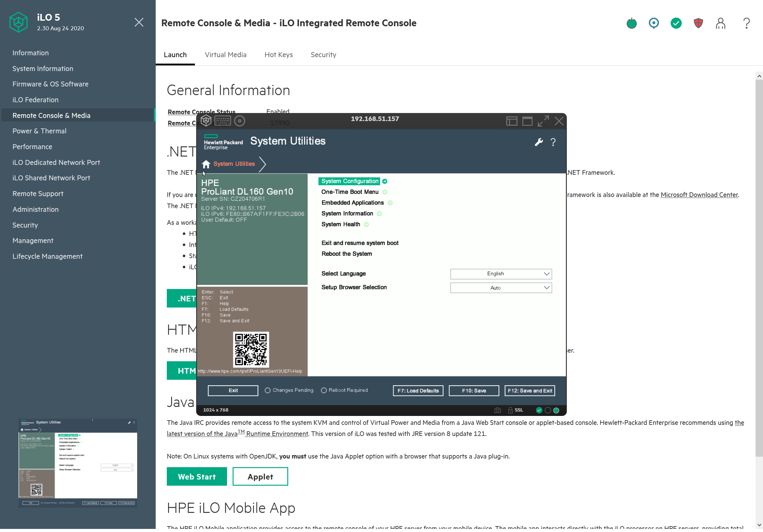
Task: Select the Reboot Required radio indicator
Action: pyautogui.click(x=324, y=391)
